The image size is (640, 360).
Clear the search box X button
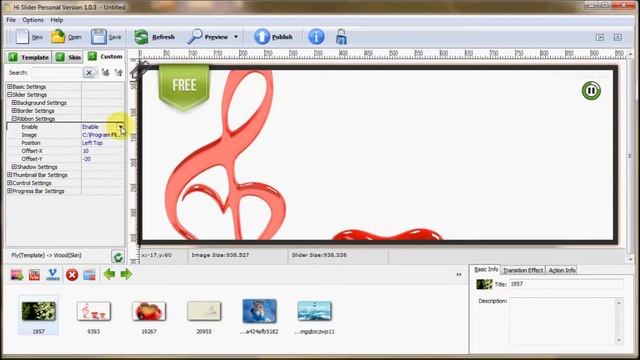pyautogui.click(x=89, y=73)
